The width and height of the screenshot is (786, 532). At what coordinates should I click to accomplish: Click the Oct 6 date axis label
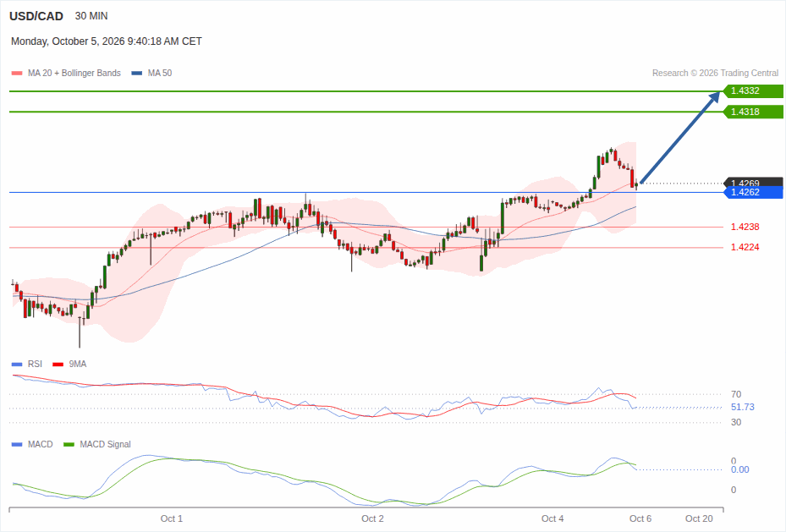pyautogui.click(x=640, y=518)
